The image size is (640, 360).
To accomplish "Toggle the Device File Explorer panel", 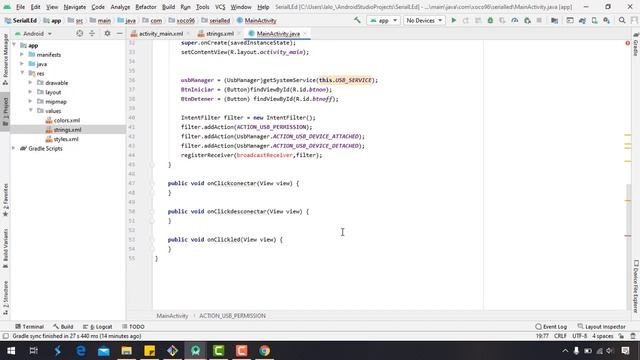I will (x=636, y=287).
